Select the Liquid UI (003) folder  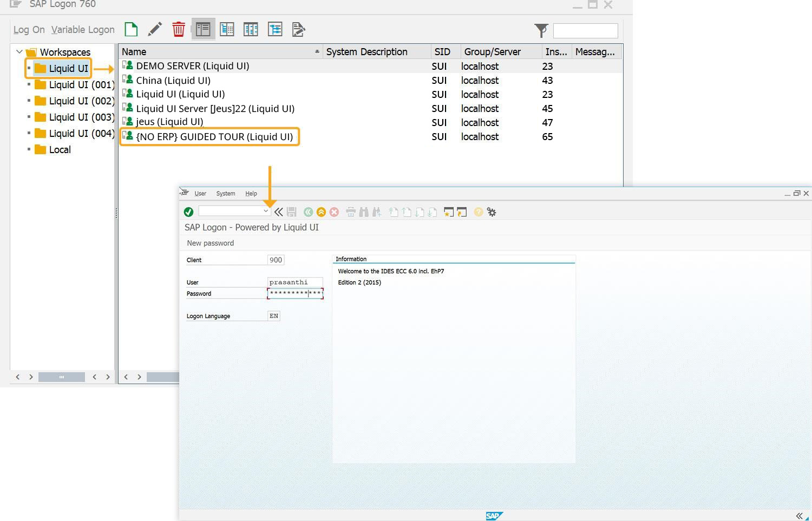click(x=75, y=117)
